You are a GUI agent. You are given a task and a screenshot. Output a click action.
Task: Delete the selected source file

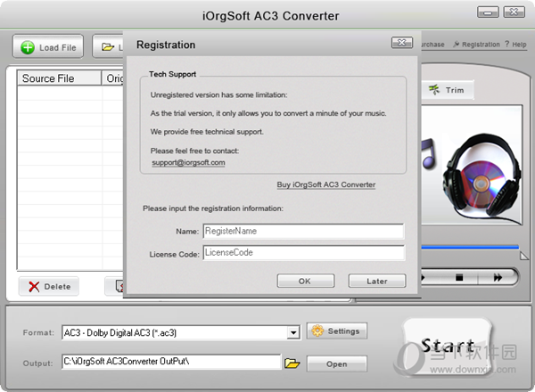pos(49,286)
